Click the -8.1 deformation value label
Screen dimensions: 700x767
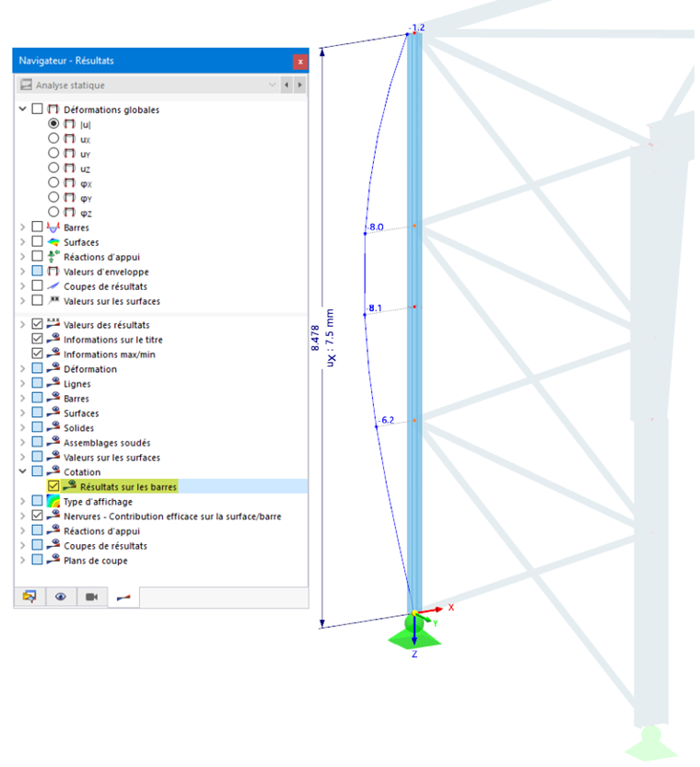375,308
